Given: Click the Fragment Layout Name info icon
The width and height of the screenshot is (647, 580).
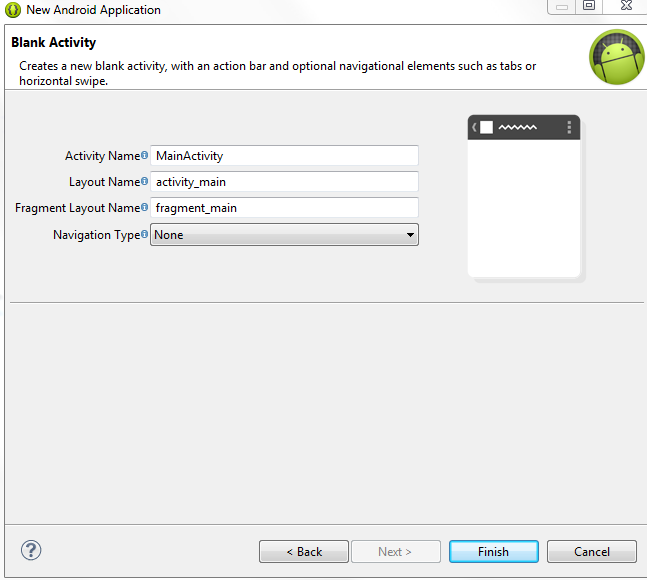Looking at the screenshot, I should pyautogui.click(x=145, y=207).
